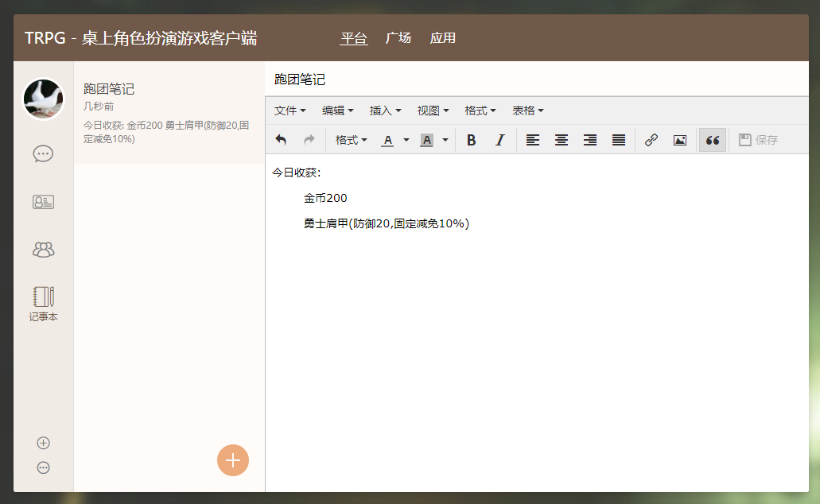Switch to the 应用 tab

[442, 38]
